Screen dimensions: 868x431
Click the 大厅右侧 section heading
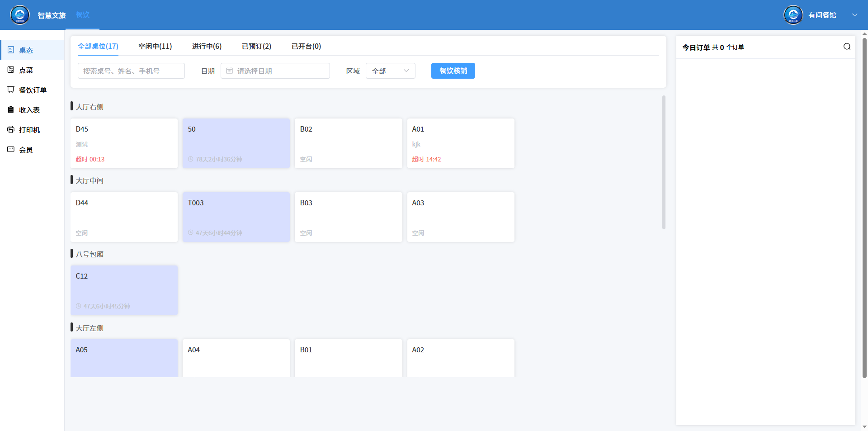(90, 107)
